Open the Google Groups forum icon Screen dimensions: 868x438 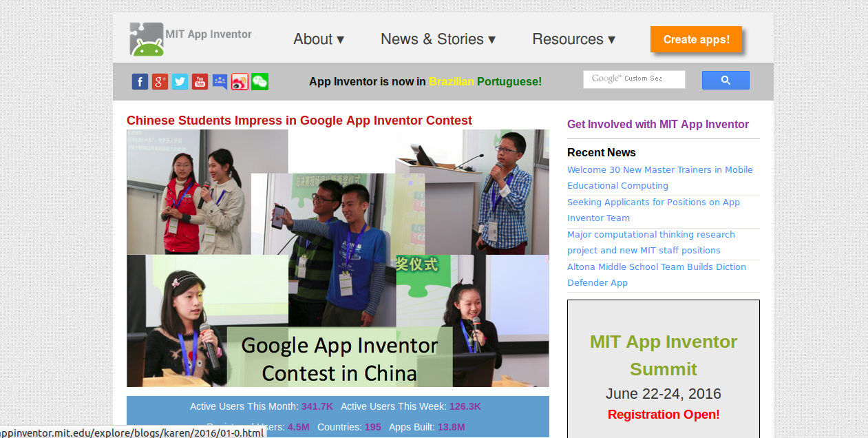coord(220,82)
